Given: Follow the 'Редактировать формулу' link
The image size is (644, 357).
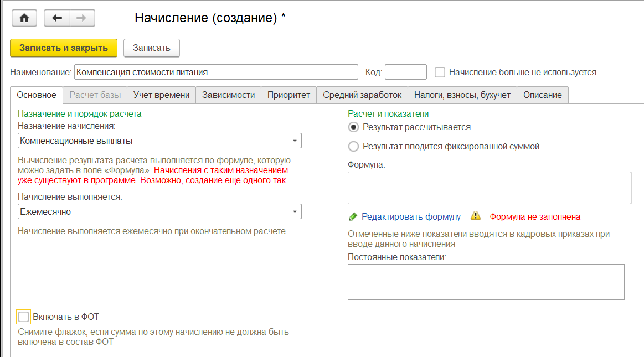Looking at the screenshot, I should coord(411,216).
